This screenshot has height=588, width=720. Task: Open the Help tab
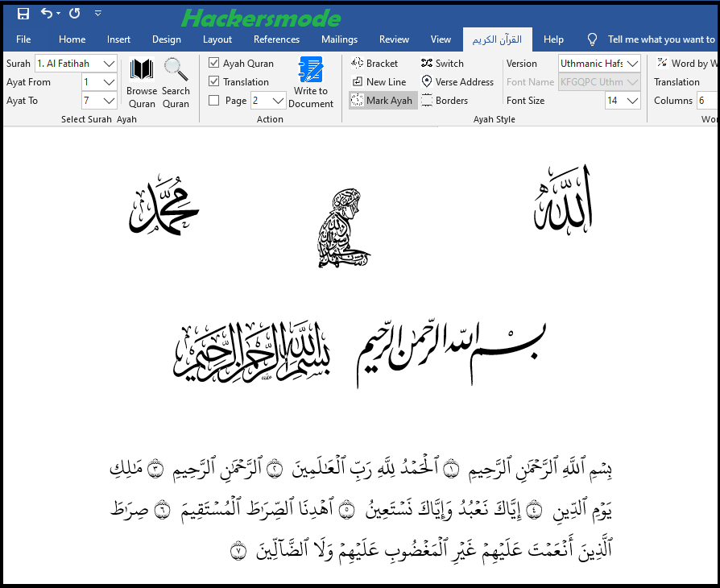coord(553,39)
